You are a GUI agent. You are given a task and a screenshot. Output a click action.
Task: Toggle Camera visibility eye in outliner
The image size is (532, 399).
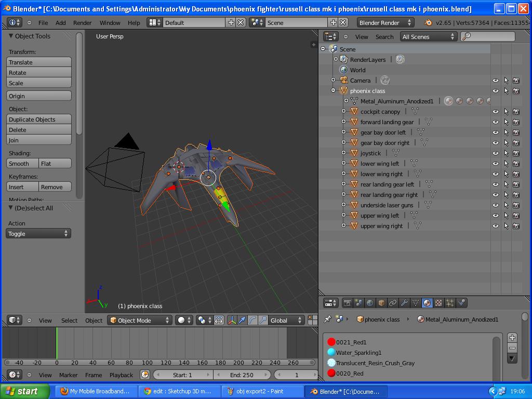(496, 81)
